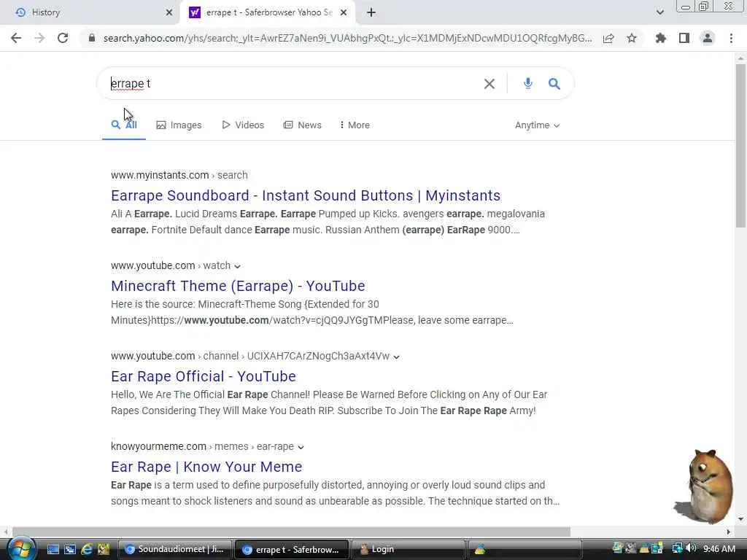The height and width of the screenshot is (560, 747).
Task: Open Minecraft Theme (Earrape) YouTube result
Action: (x=238, y=286)
